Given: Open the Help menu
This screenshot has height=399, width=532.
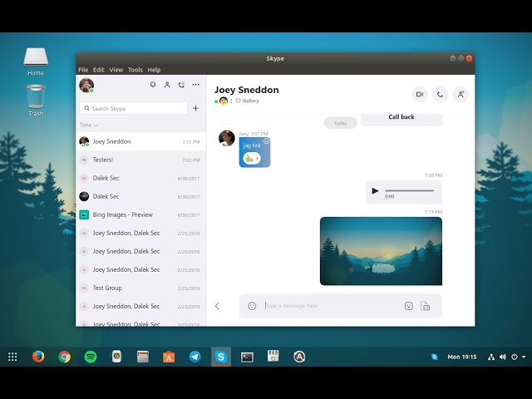Looking at the screenshot, I should coord(154,70).
